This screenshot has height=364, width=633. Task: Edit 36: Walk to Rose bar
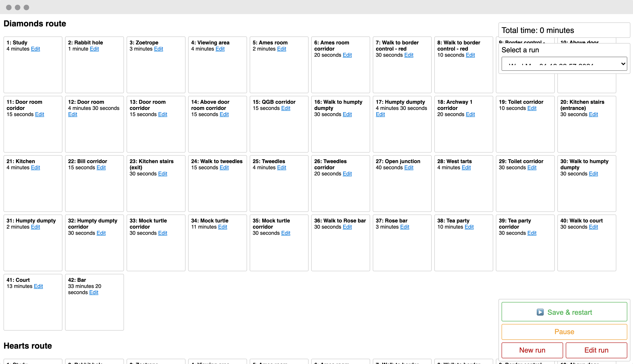tap(347, 227)
